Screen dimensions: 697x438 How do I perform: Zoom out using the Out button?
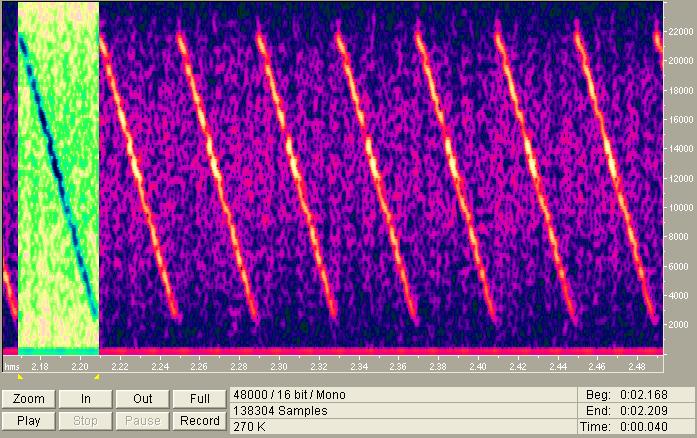tap(143, 397)
